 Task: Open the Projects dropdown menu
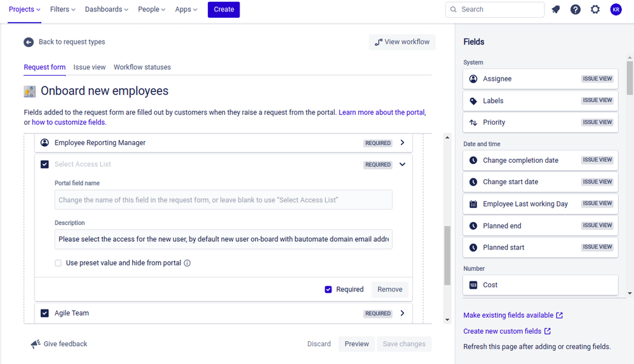24,10
